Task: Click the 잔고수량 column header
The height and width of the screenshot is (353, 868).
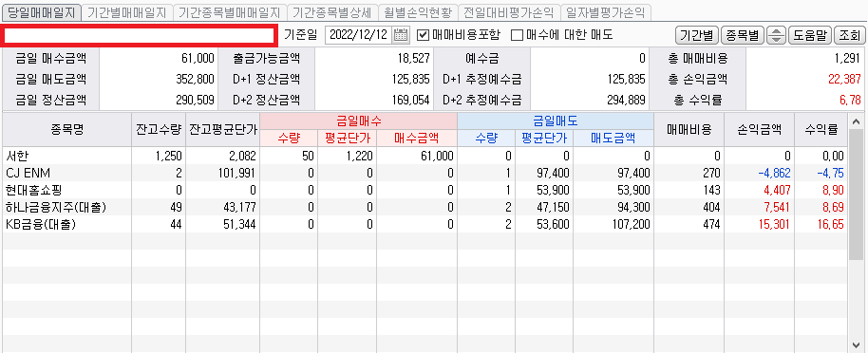Action: [159, 129]
